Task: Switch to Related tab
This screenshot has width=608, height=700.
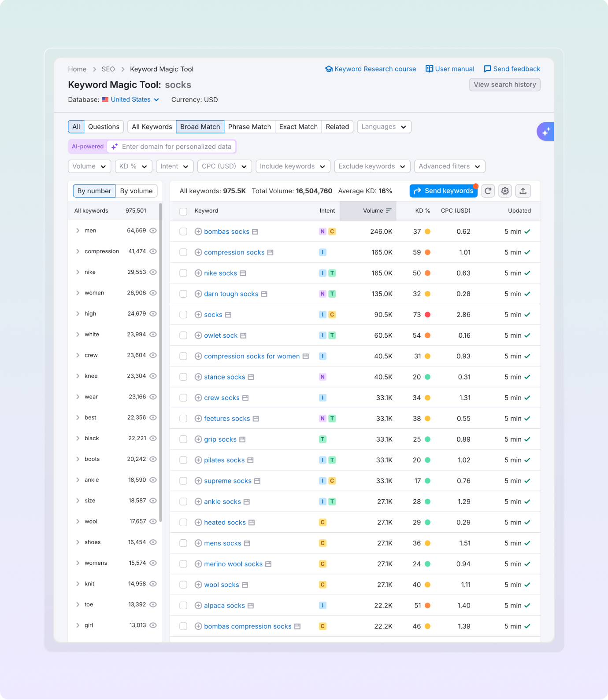Action: pos(337,127)
